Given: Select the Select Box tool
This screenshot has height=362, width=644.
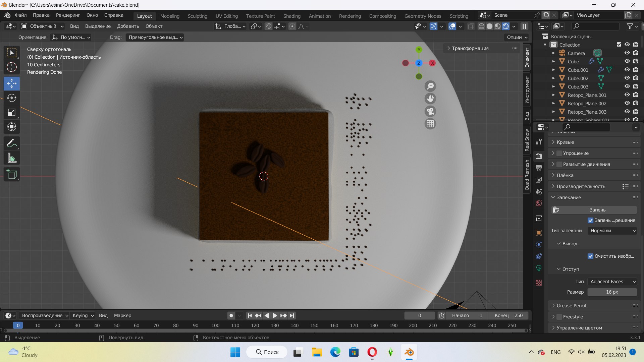Looking at the screenshot, I should click(12, 53).
